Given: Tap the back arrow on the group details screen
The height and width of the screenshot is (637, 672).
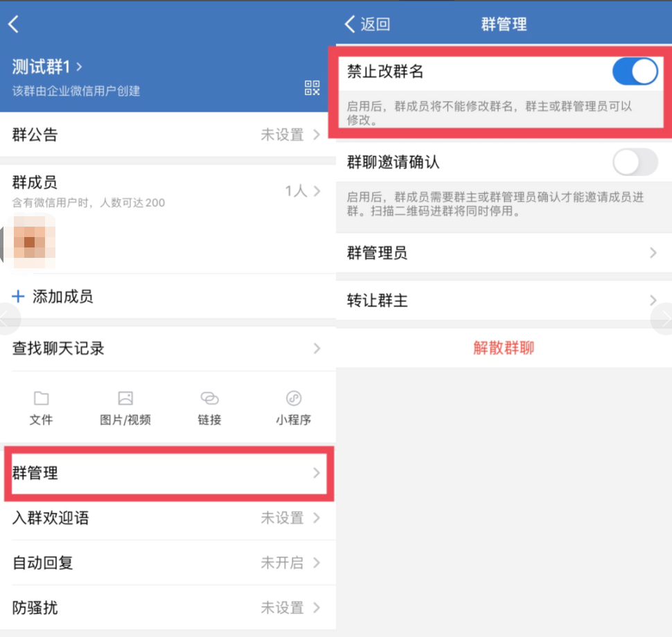Looking at the screenshot, I should (14, 24).
